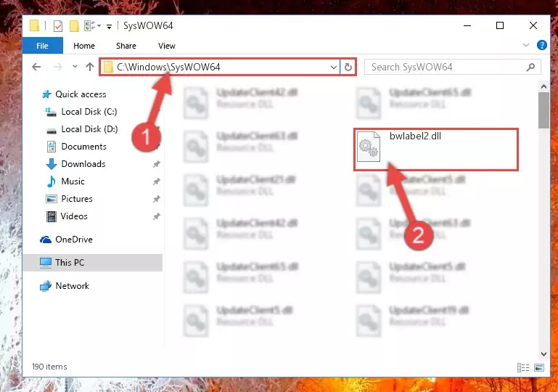Switch to the Large icons view layout icon
Viewport: 558px width, 392px height.
tap(539, 367)
